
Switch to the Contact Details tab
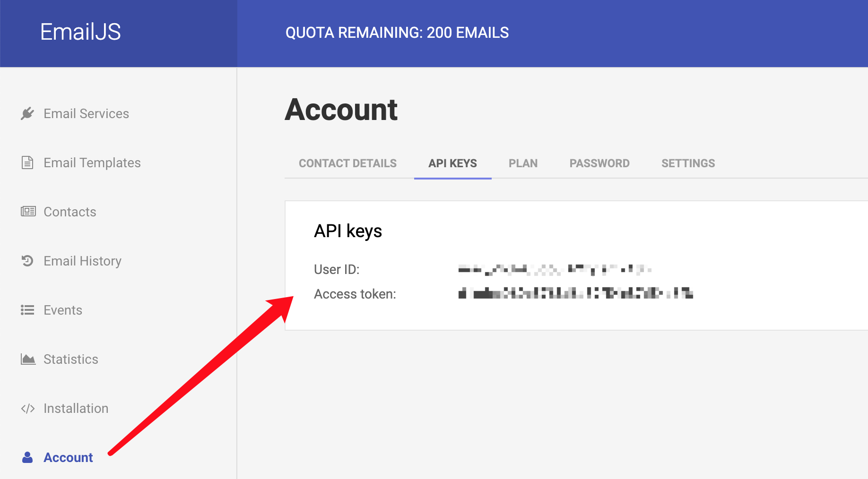[347, 163]
